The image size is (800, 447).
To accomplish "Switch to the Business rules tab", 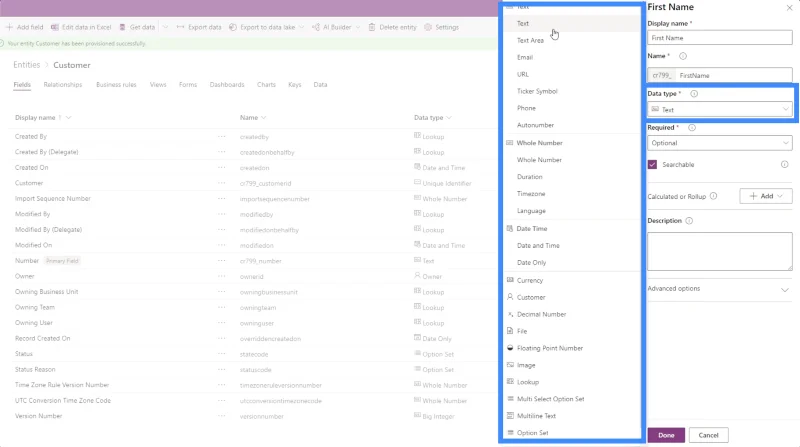I will pos(116,85).
